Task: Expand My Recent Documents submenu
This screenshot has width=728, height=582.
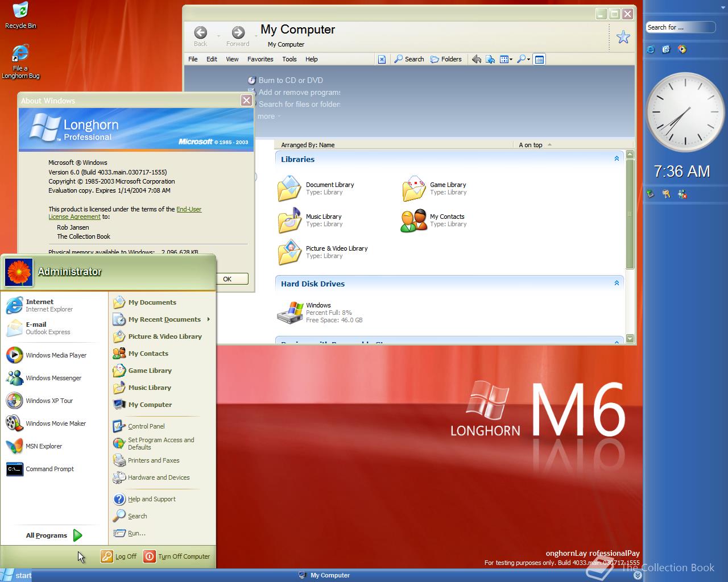Action: click(x=162, y=319)
